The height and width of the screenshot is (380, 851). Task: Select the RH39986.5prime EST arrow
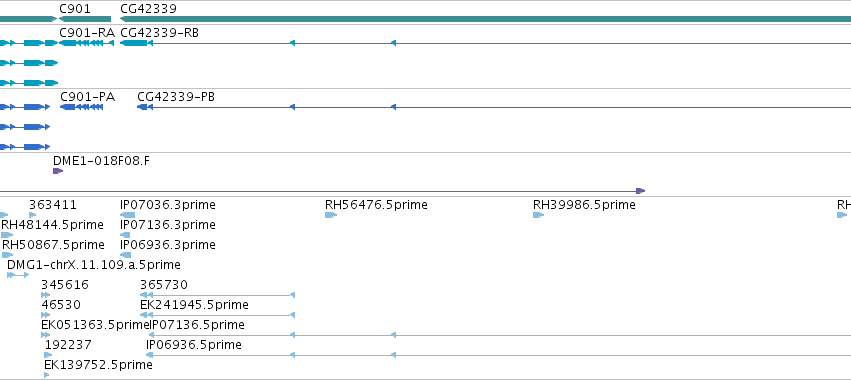click(538, 215)
